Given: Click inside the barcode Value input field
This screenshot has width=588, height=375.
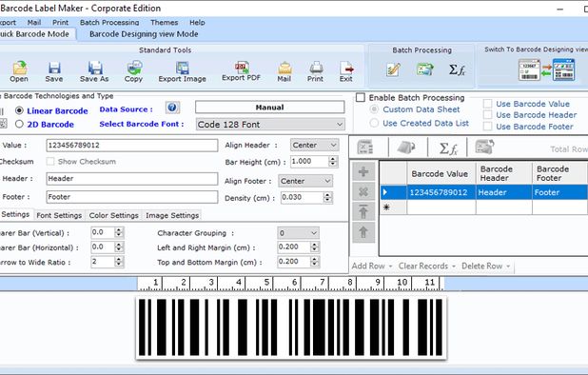Looking at the screenshot, I should click(132, 145).
